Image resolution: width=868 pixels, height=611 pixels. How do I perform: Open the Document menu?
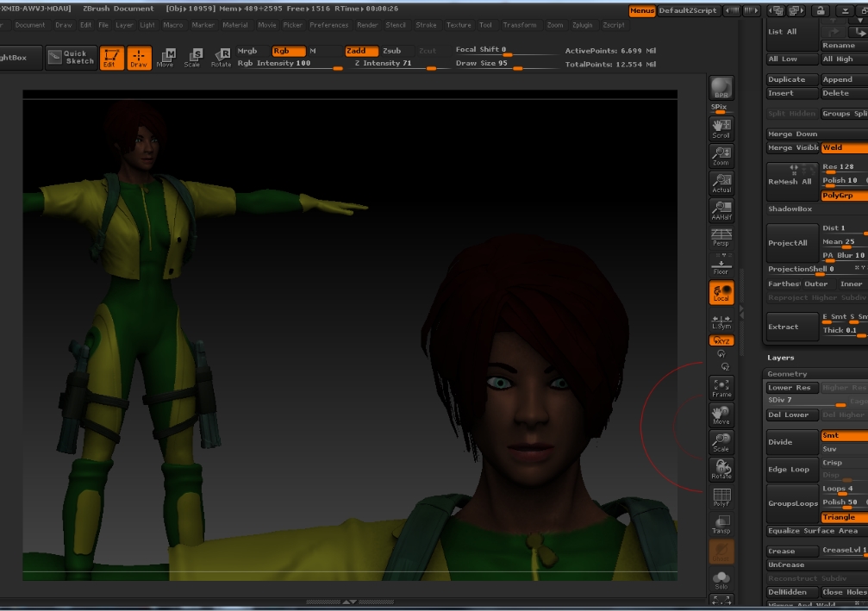[30, 25]
